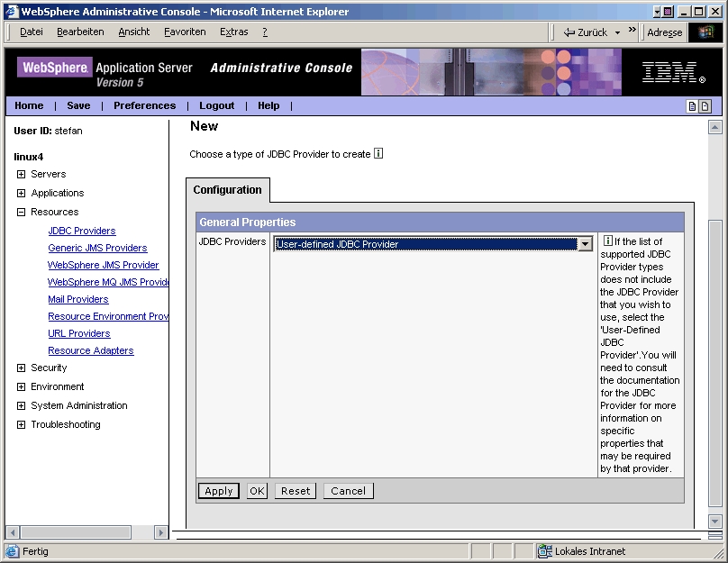Collapse the Resources tree node
The width and height of the screenshot is (728, 563).
pyautogui.click(x=21, y=212)
